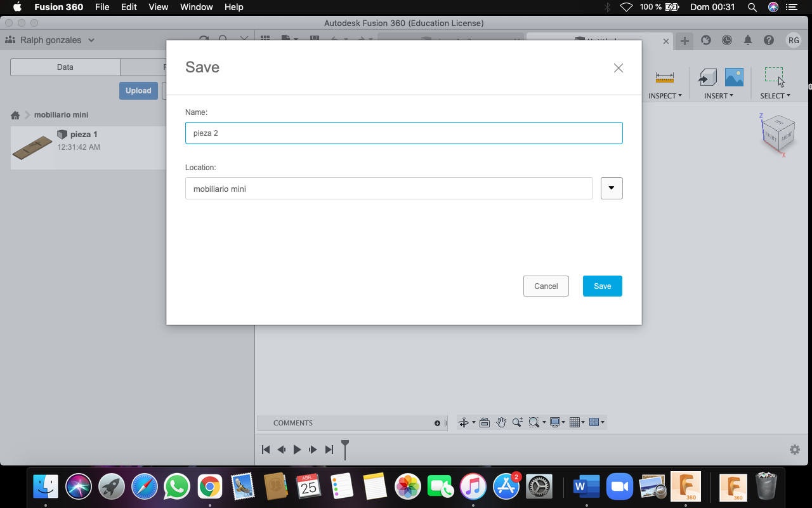This screenshot has width=812, height=508.
Task: Click the timeline rollback marker
Action: [x=345, y=450]
